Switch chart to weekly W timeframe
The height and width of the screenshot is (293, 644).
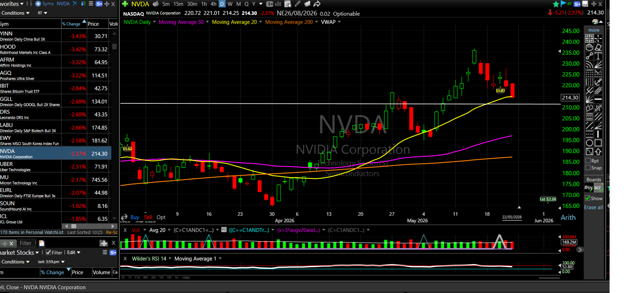(x=230, y=4)
